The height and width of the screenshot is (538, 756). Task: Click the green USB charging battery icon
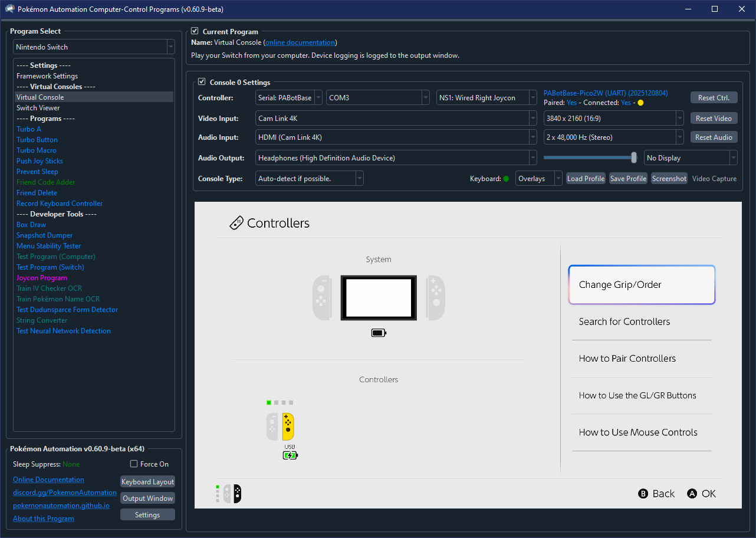tap(290, 455)
